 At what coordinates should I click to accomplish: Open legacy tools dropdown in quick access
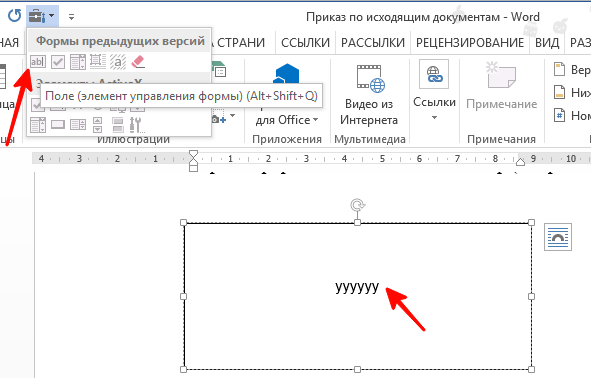pos(42,16)
